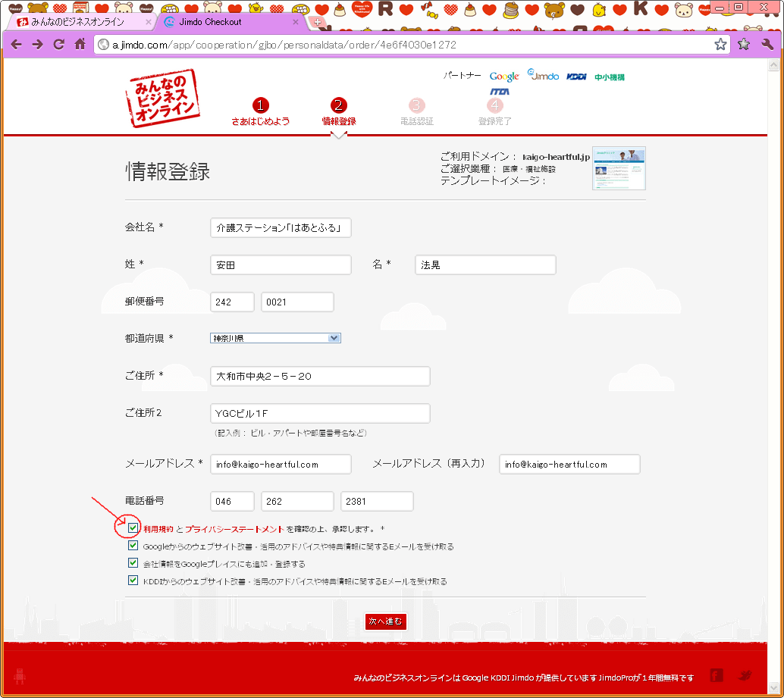Uncheck the terms and privacy agreement checkbox
784x698 pixels.
(x=133, y=528)
